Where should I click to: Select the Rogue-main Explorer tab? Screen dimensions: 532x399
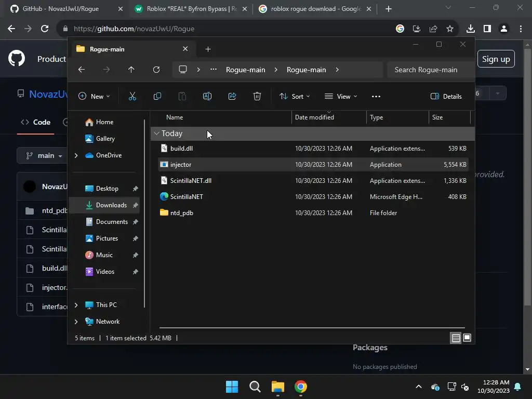point(132,49)
